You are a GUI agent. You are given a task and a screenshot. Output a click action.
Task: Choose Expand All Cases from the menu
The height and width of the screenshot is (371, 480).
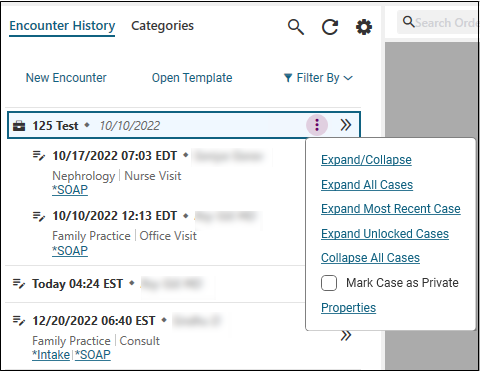click(x=367, y=185)
